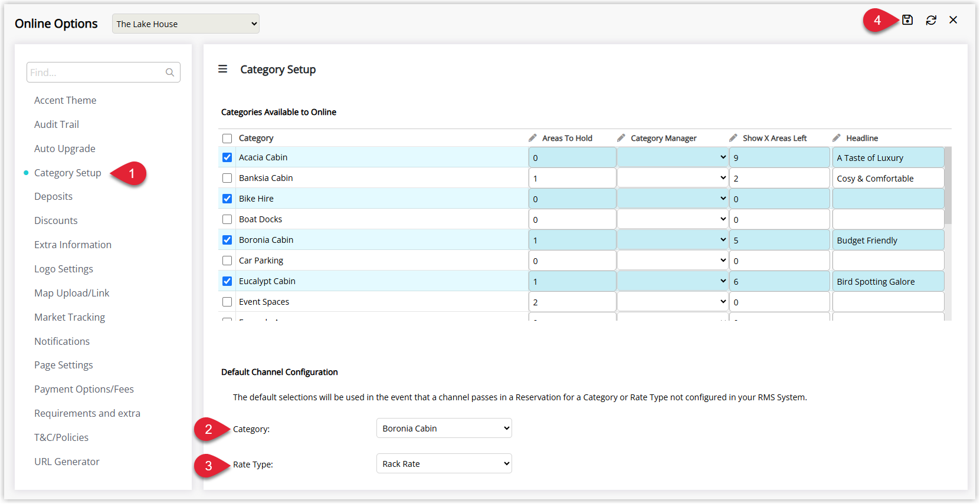Open Category Manager dropdown for Event Spaces

point(673,302)
